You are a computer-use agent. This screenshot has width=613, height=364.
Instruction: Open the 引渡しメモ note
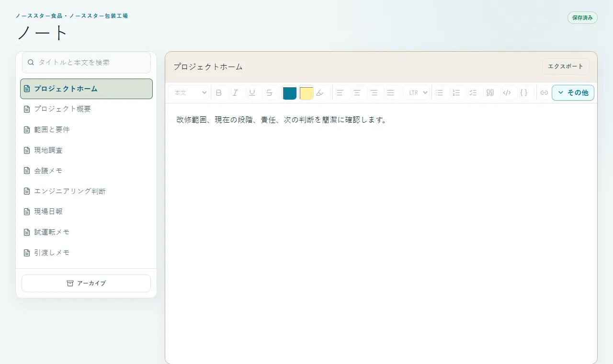(86, 252)
